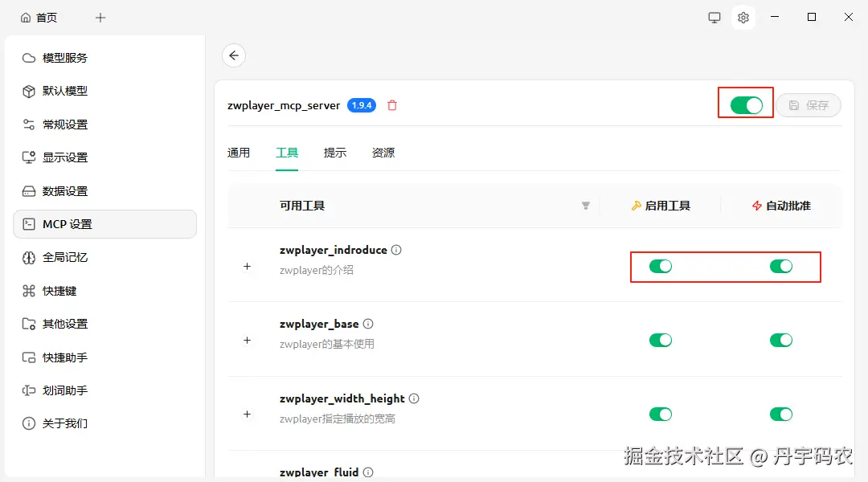Viewport: 868px width, 482px height.
Task: Click the command icon for shortcuts
Action: pos(29,291)
